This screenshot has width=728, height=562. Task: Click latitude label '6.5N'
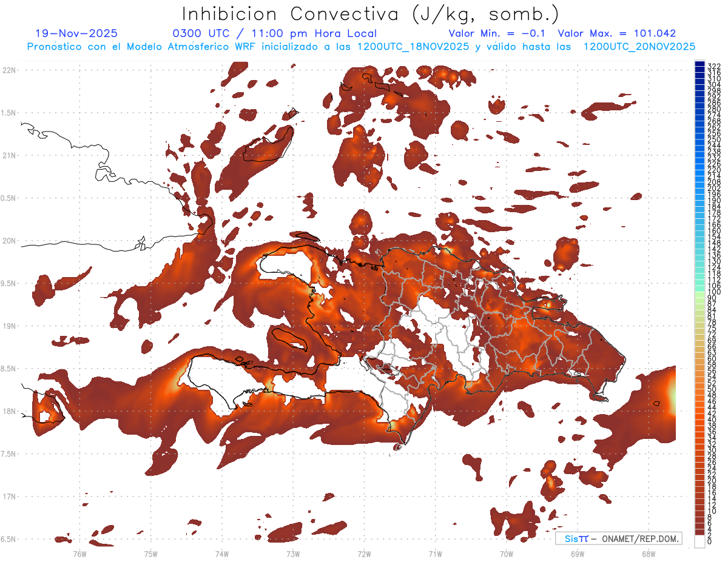tap(8, 539)
